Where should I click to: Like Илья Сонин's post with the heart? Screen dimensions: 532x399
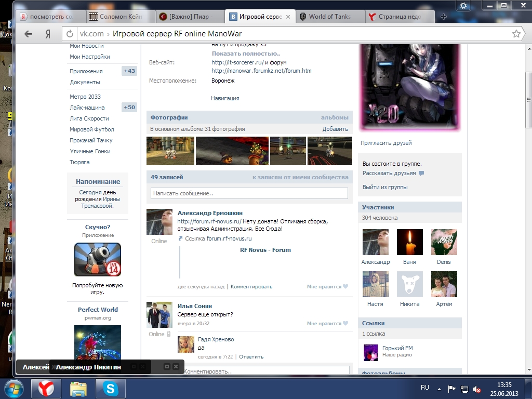(345, 323)
